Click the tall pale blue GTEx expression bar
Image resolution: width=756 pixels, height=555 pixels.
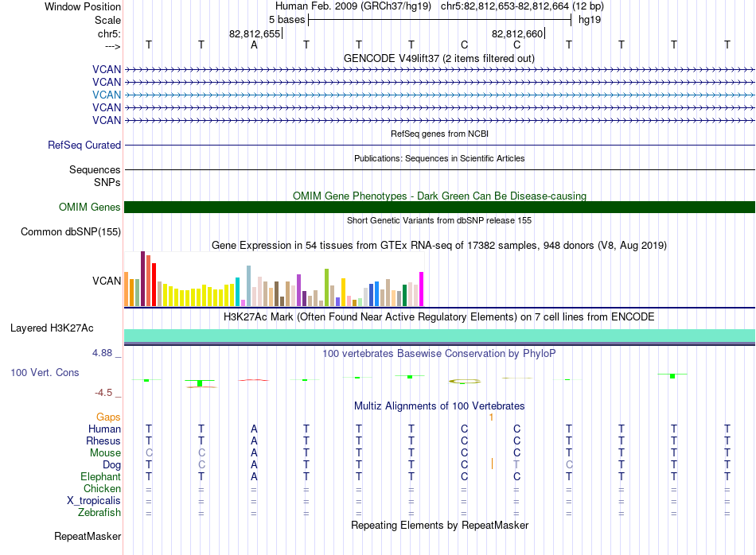coord(249,285)
